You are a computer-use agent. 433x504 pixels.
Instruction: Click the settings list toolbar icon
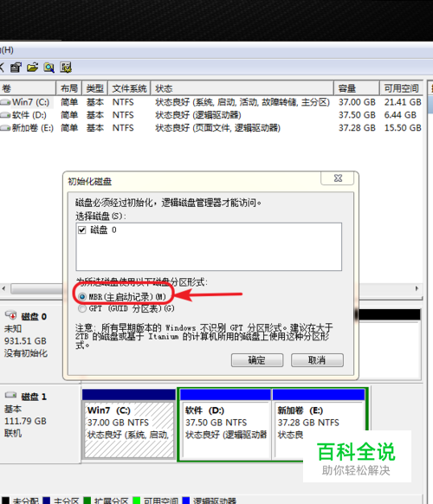click(66, 68)
